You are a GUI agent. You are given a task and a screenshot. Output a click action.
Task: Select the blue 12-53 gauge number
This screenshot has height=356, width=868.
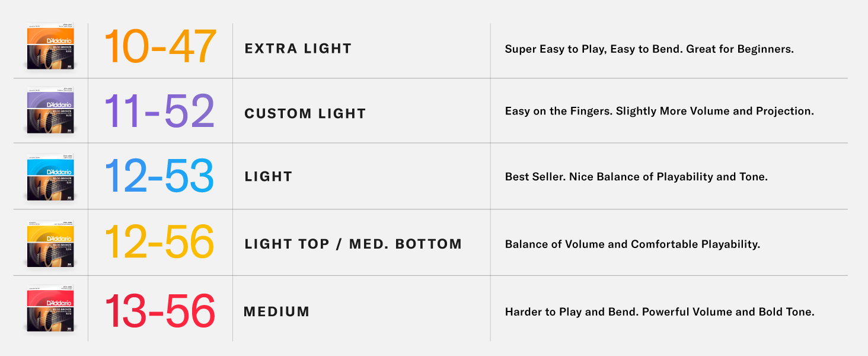(159, 176)
